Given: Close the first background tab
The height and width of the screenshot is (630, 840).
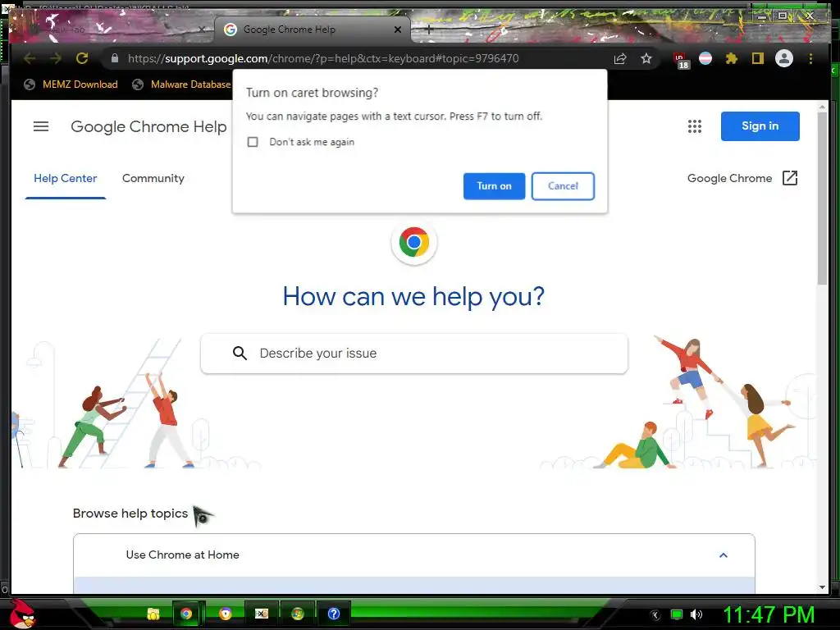Looking at the screenshot, I should pos(203,30).
